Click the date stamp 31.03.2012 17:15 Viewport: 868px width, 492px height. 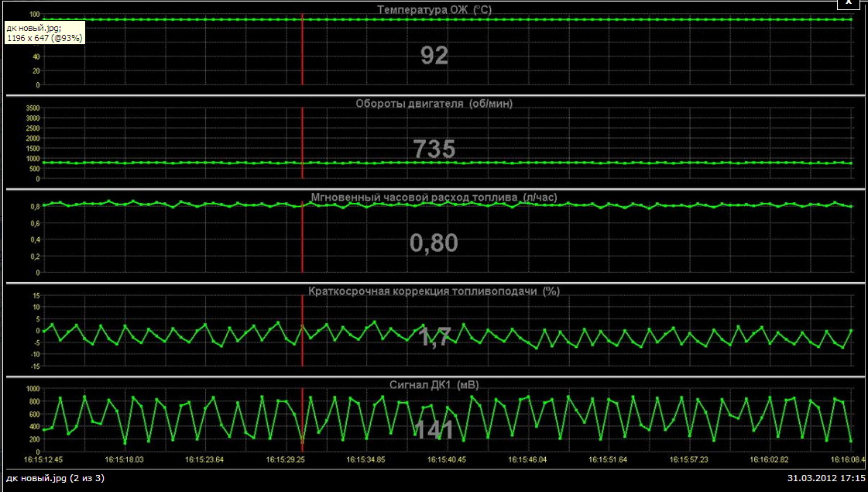coord(826,477)
